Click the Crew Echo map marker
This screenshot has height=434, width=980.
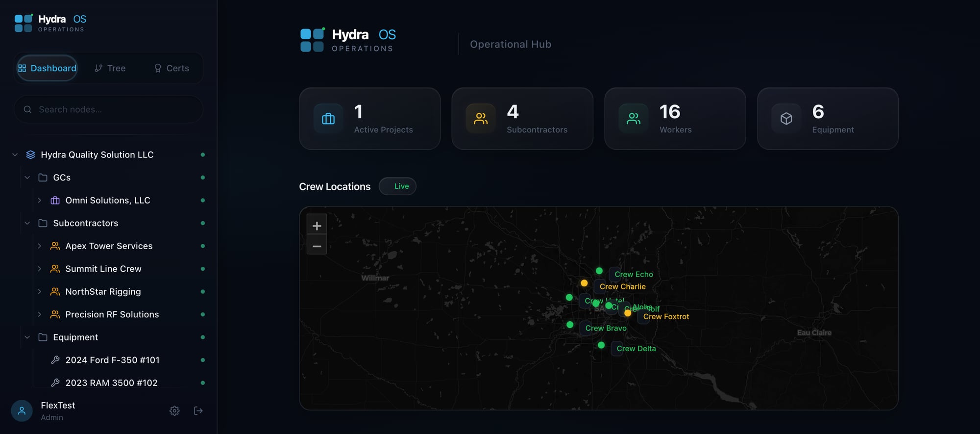point(599,271)
